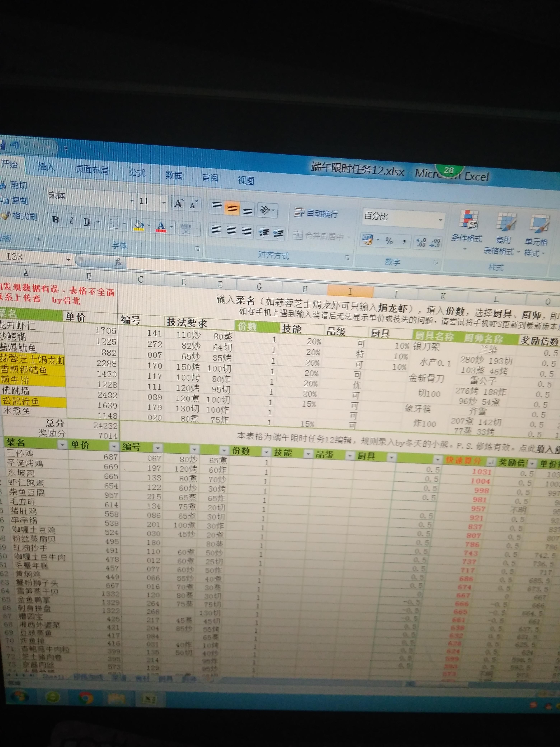Viewport: 560px width, 747px height.
Task: Switch to 开始 ribbon tab
Action: click(x=10, y=164)
